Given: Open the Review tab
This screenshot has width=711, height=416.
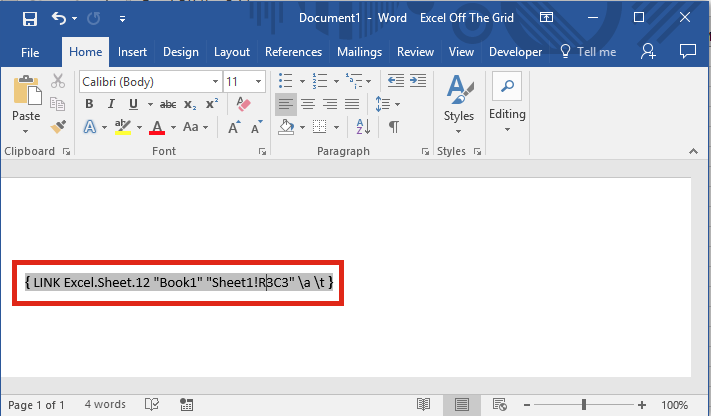Looking at the screenshot, I should point(415,52).
